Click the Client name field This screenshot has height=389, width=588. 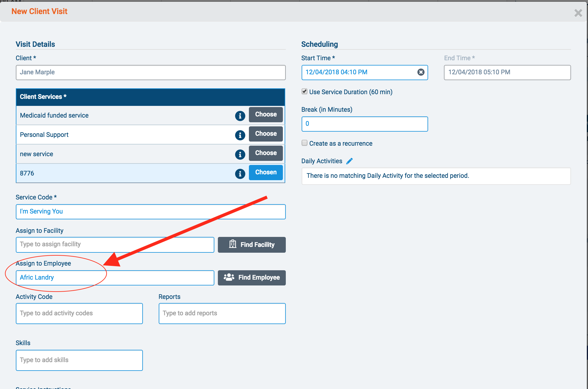click(151, 73)
